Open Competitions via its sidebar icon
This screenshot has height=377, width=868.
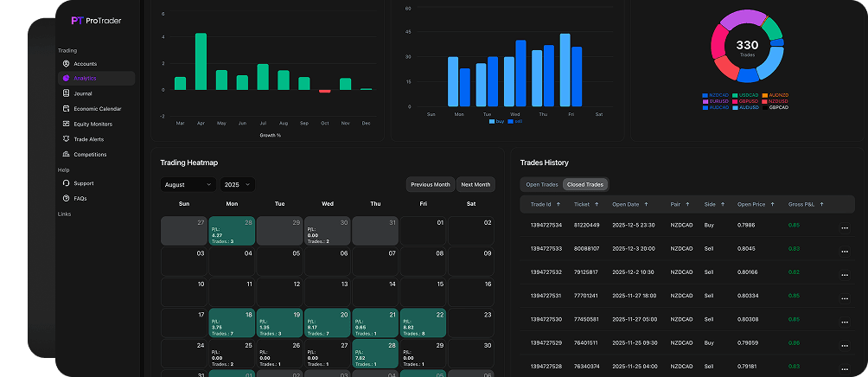click(x=66, y=155)
